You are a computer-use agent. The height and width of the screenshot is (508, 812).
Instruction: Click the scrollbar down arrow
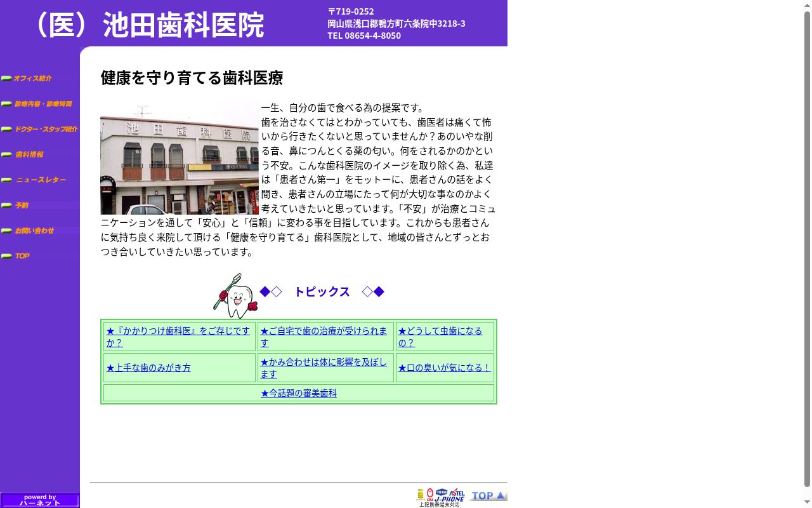(807, 502)
